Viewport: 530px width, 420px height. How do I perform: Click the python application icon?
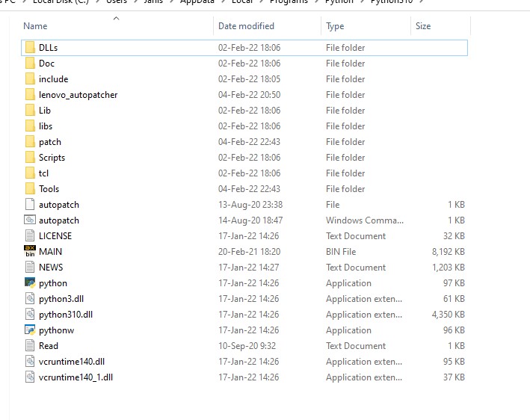30,282
